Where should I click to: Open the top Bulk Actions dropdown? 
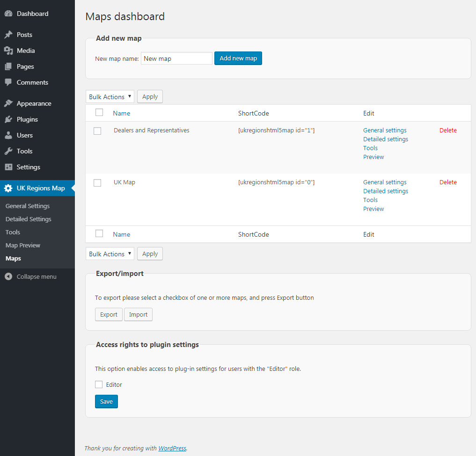coord(110,97)
